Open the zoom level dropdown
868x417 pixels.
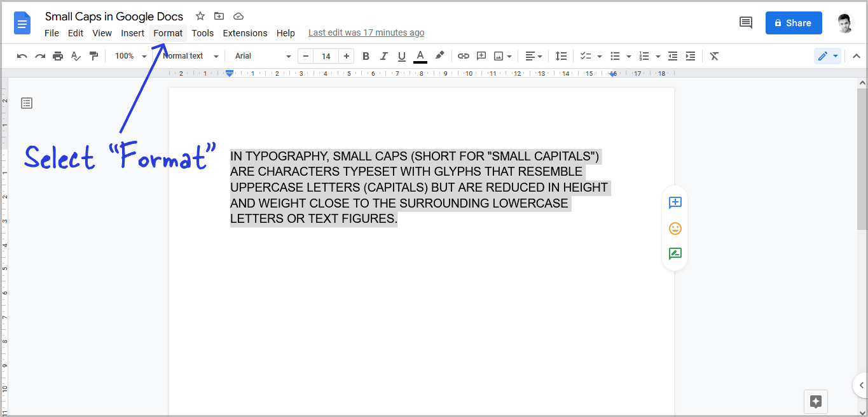pyautogui.click(x=130, y=56)
